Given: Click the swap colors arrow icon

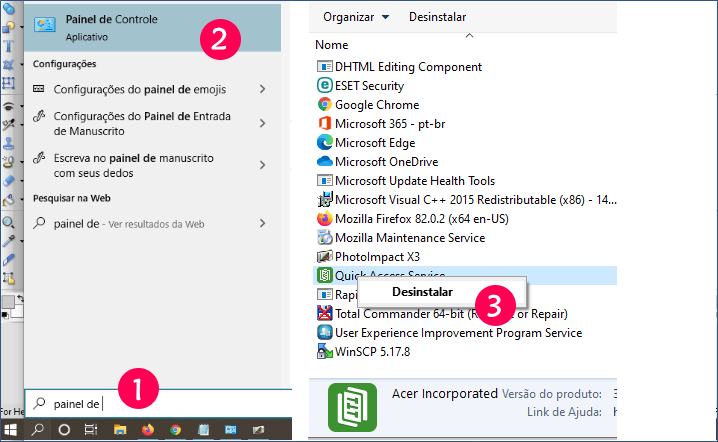Looking at the screenshot, I should point(20,298).
